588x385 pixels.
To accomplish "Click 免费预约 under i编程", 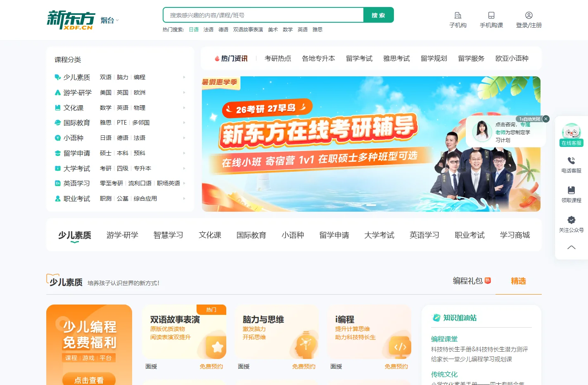I will point(396,366).
